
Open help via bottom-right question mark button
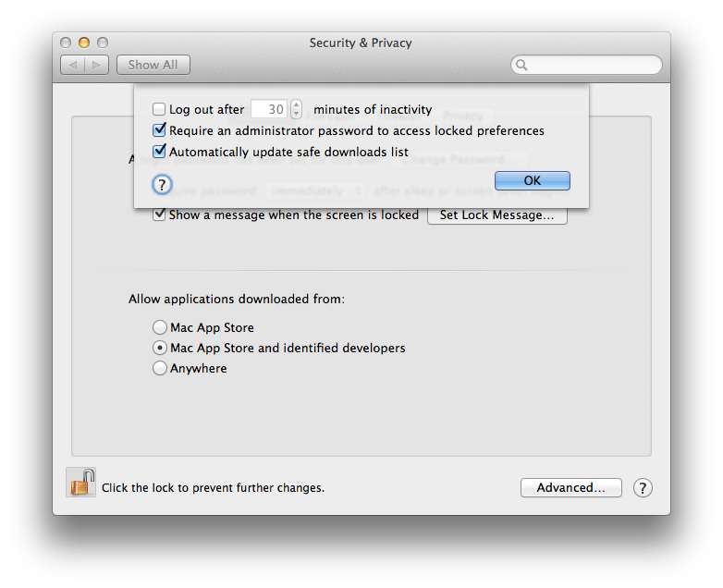tap(643, 487)
